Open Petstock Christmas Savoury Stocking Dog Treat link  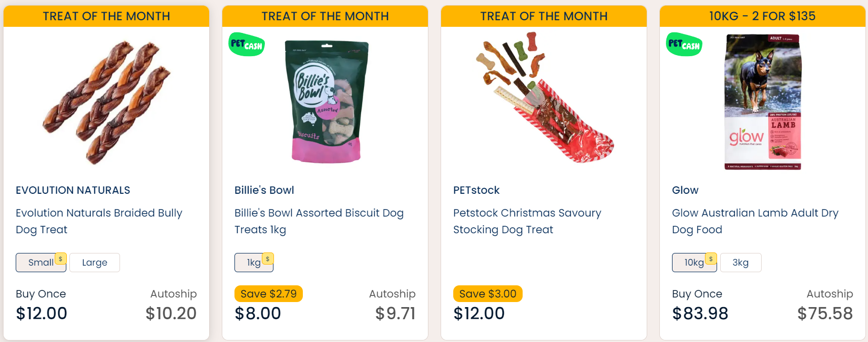(x=527, y=221)
